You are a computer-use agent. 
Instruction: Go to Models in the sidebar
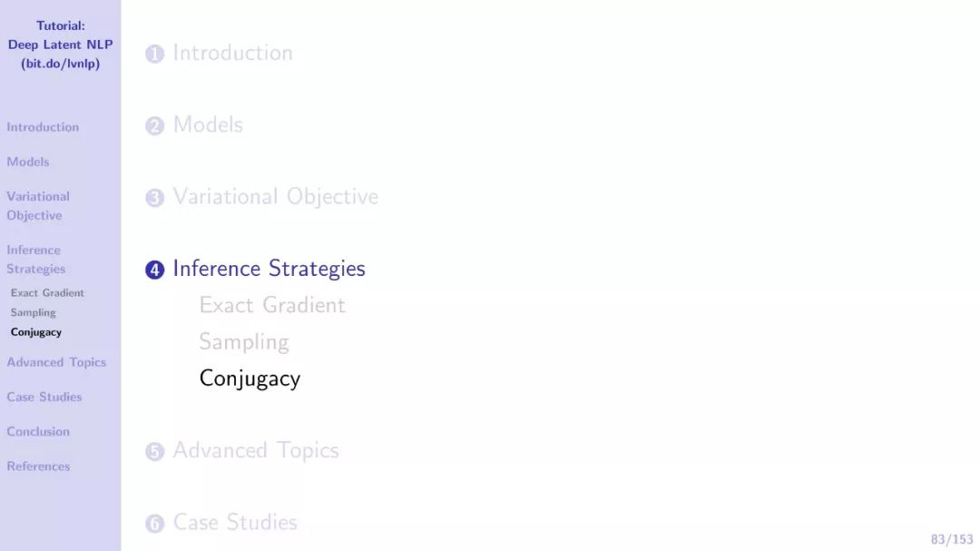click(27, 162)
